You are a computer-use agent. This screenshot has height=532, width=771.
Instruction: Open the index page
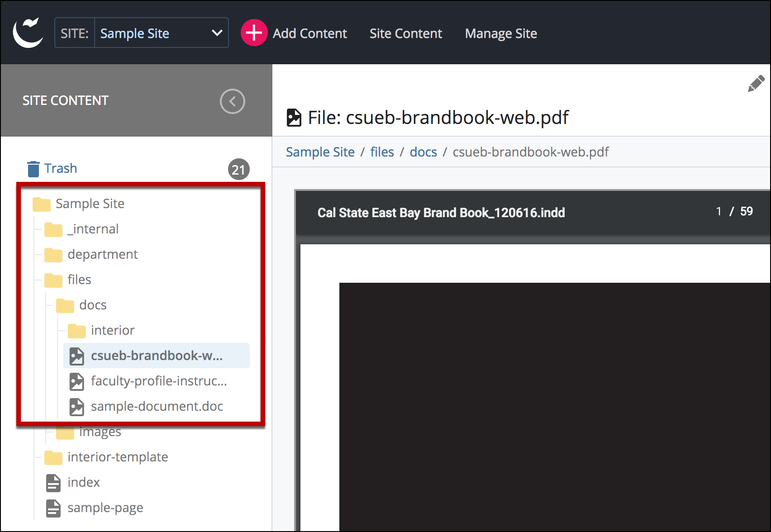click(84, 482)
